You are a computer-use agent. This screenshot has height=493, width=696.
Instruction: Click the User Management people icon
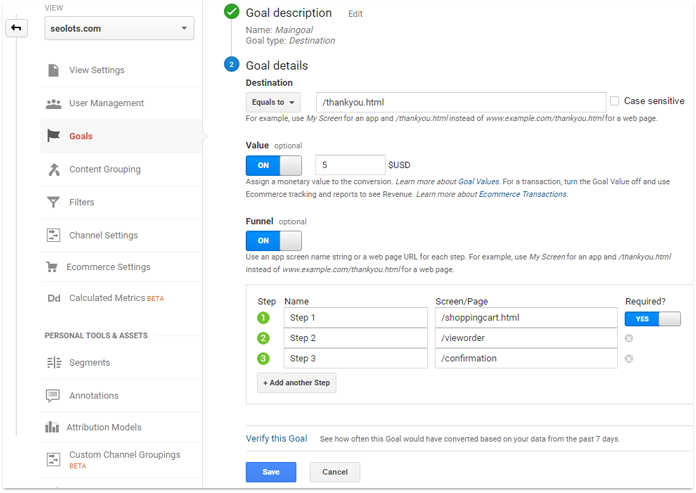pos(53,103)
